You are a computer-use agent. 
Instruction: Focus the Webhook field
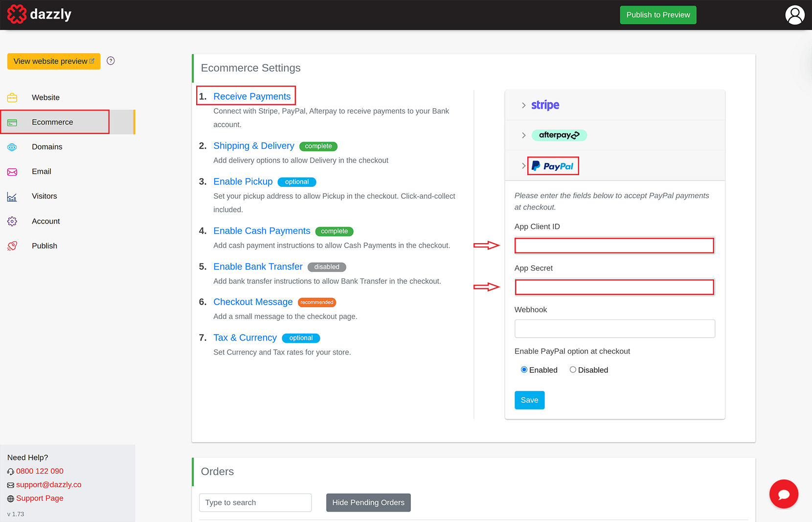[x=614, y=329]
